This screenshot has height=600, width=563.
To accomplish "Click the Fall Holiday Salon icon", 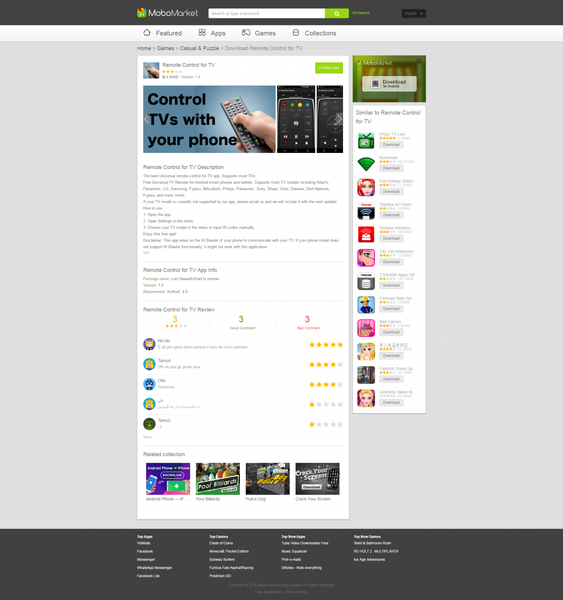I will (x=366, y=187).
